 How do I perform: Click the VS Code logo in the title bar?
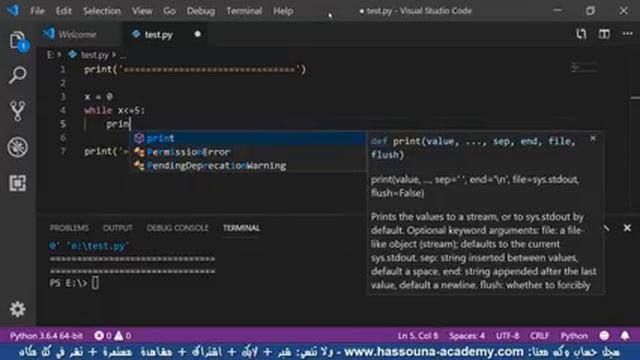(13, 10)
